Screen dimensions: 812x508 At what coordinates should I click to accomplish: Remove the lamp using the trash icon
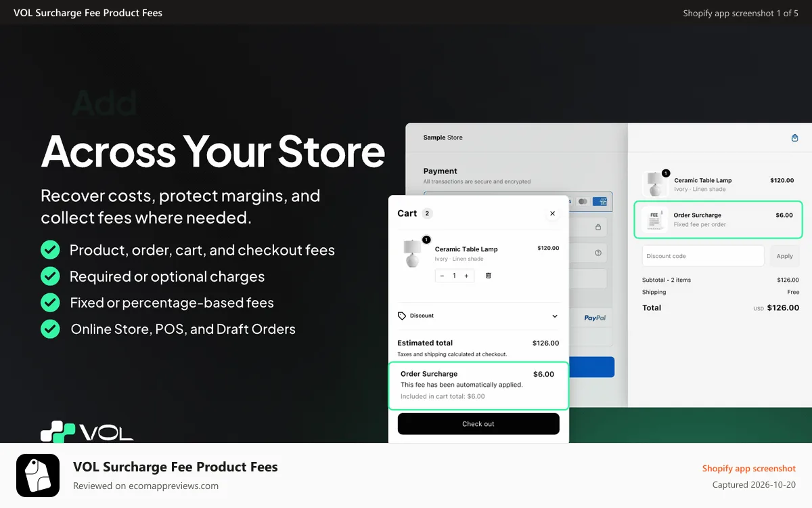[x=489, y=276]
